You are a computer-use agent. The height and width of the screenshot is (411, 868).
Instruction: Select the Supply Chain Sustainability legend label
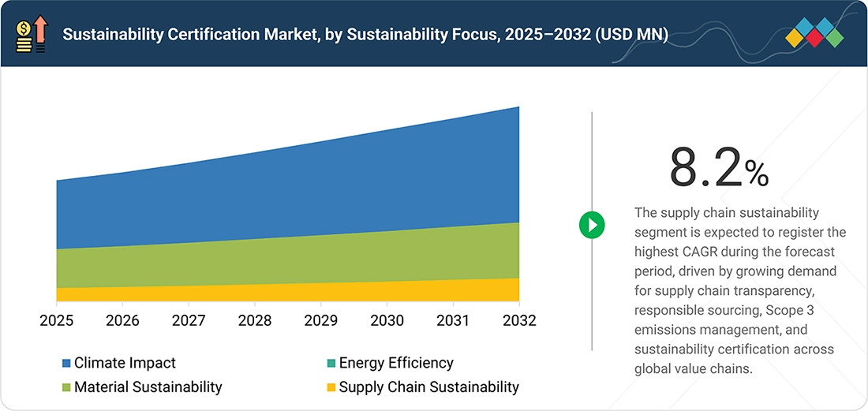tap(429, 387)
